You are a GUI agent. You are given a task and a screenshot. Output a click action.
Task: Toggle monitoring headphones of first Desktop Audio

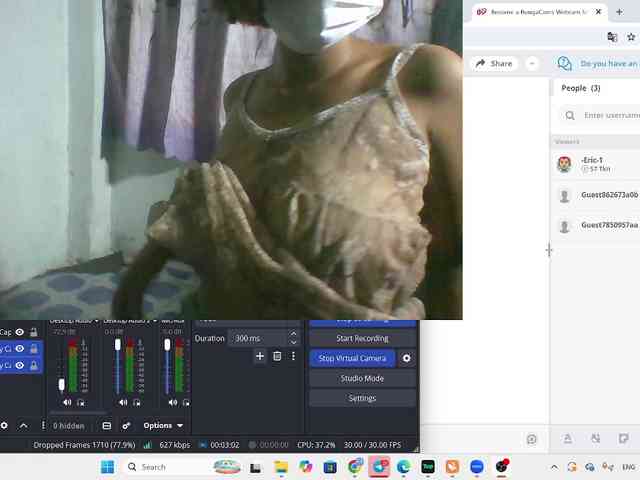point(81,403)
